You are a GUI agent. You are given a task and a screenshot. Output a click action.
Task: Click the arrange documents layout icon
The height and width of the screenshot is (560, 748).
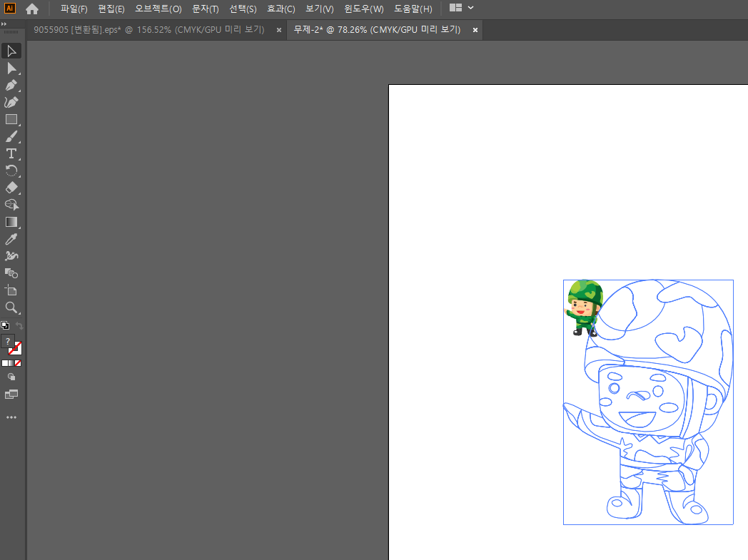click(455, 8)
